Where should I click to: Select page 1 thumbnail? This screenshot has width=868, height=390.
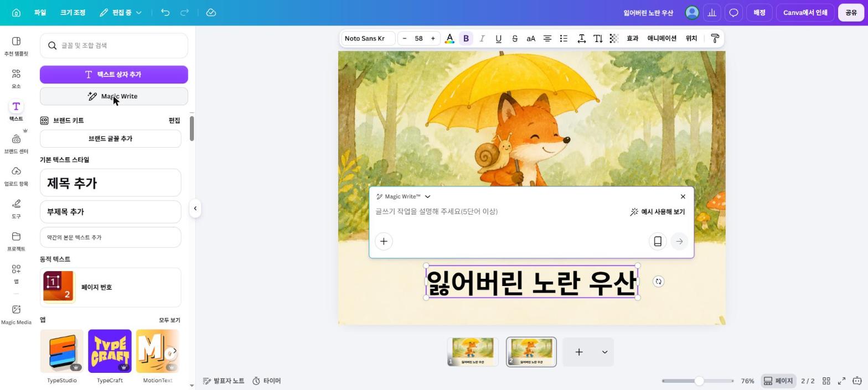click(473, 352)
